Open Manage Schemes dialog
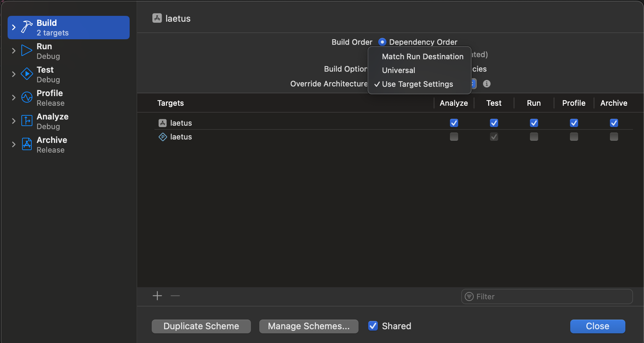Image resolution: width=644 pixels, height=343 pixels. (309, 326)
